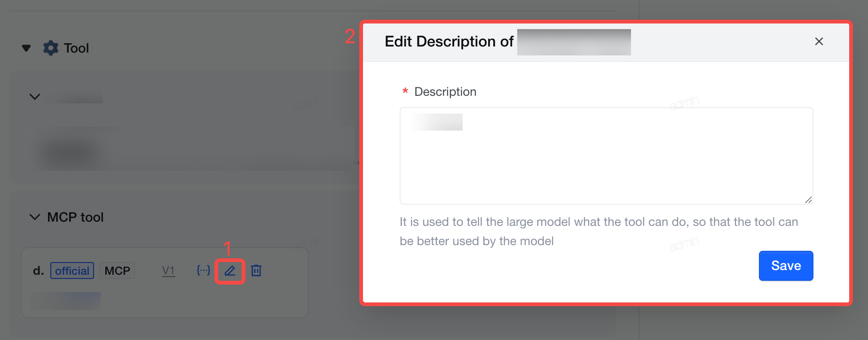Open the curly braces parameters icon
Viewport: 868px width, 340px height.
click(203, 270)
